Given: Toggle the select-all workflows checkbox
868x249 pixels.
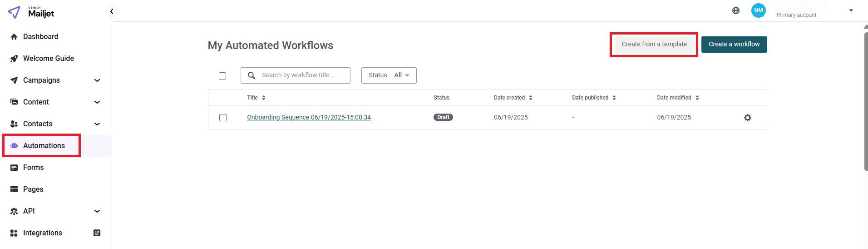Looking at the screenshot, I should pos(222,76).
